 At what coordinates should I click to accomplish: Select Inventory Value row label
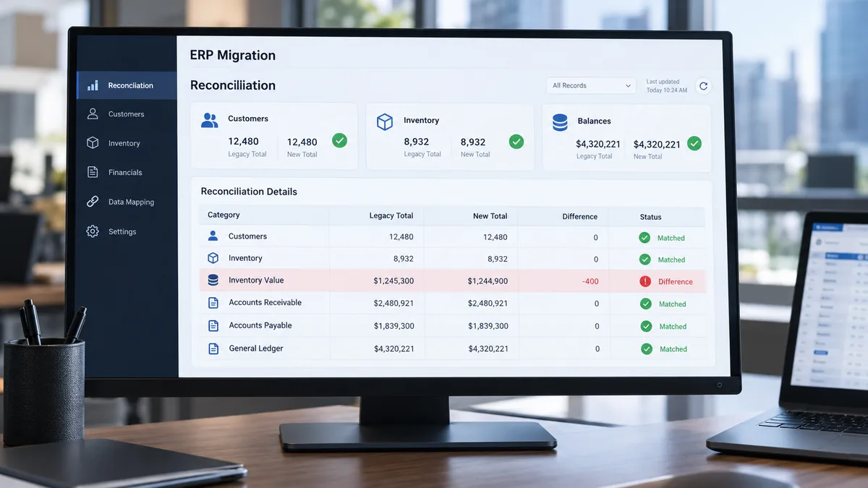pyautogui.click(x=256, y=280)
